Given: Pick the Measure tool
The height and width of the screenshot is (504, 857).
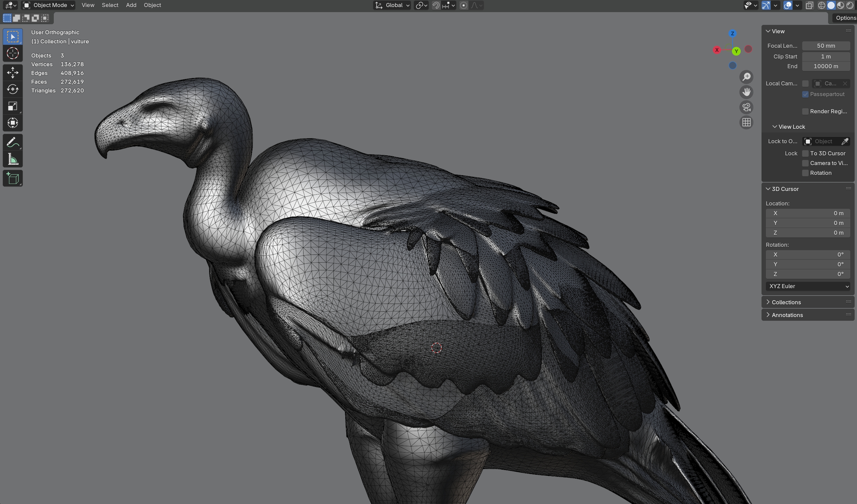Looking at the screenshot, I should pyautogui.click(x=12, y=159).
